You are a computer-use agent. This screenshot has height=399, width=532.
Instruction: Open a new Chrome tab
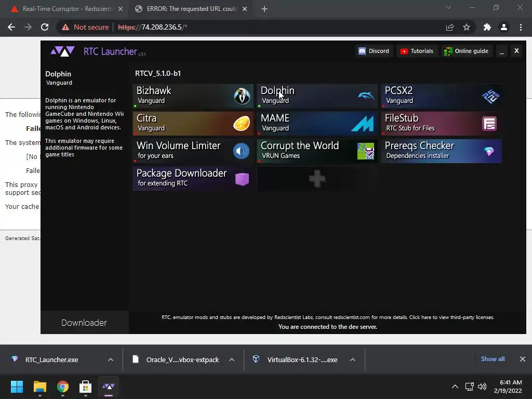coord(264,9)
